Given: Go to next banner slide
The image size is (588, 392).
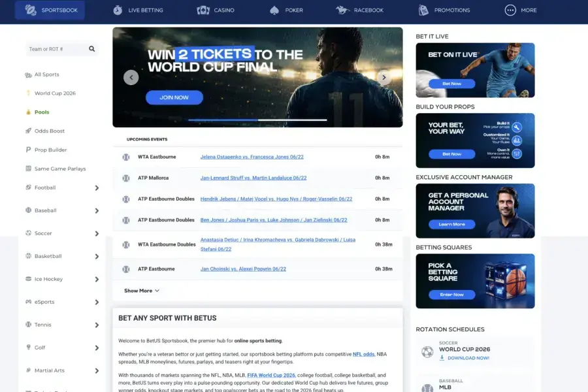Looking at the screenshot, I should (x=384, y=78).
